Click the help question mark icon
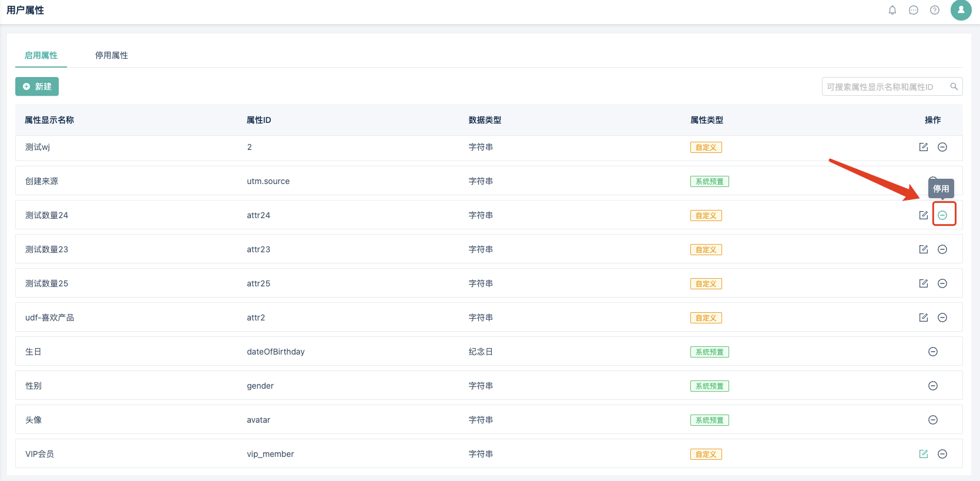The width and height of the screenshot is (980, 481). (x=935, y=10)
